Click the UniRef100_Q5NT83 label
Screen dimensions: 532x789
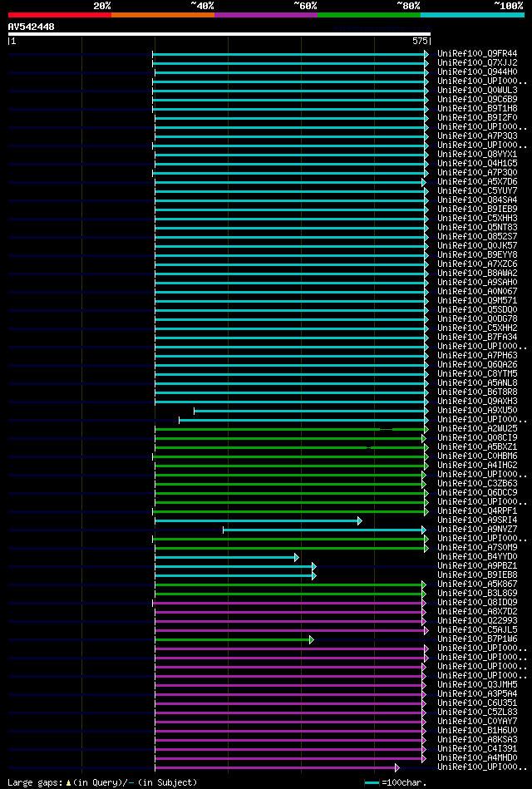pyautogui.click(x=477, y=228)
